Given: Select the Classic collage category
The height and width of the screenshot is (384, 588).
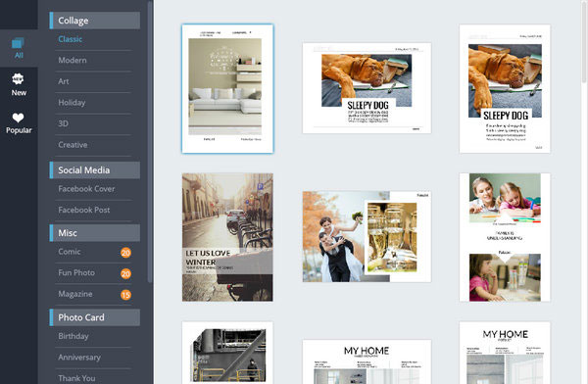Looking at the screenshot, I should point(71,39).
